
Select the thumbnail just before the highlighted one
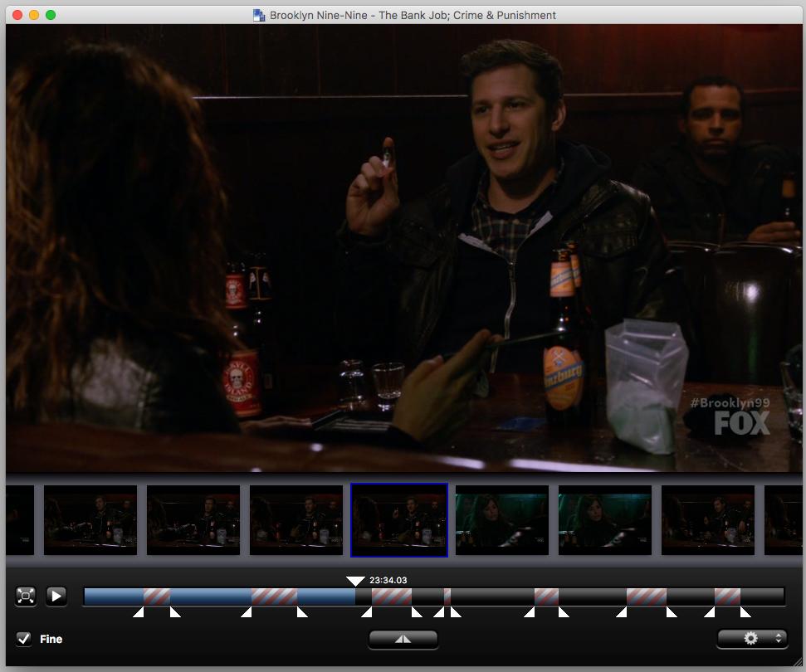coord(296,520)
